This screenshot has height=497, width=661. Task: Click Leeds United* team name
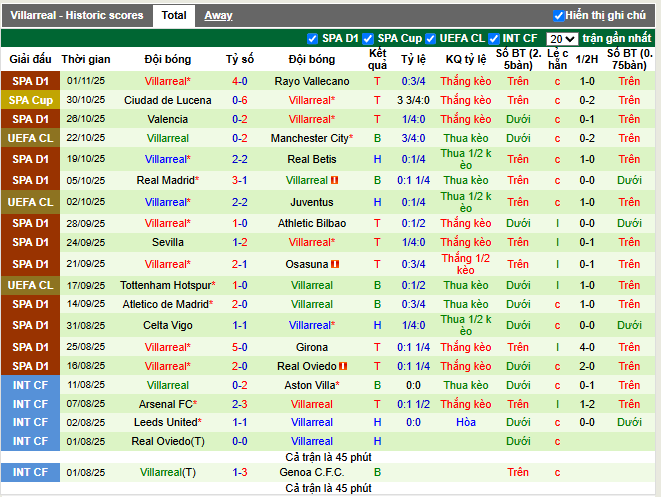pyautogui.click(x=167, y=422)
